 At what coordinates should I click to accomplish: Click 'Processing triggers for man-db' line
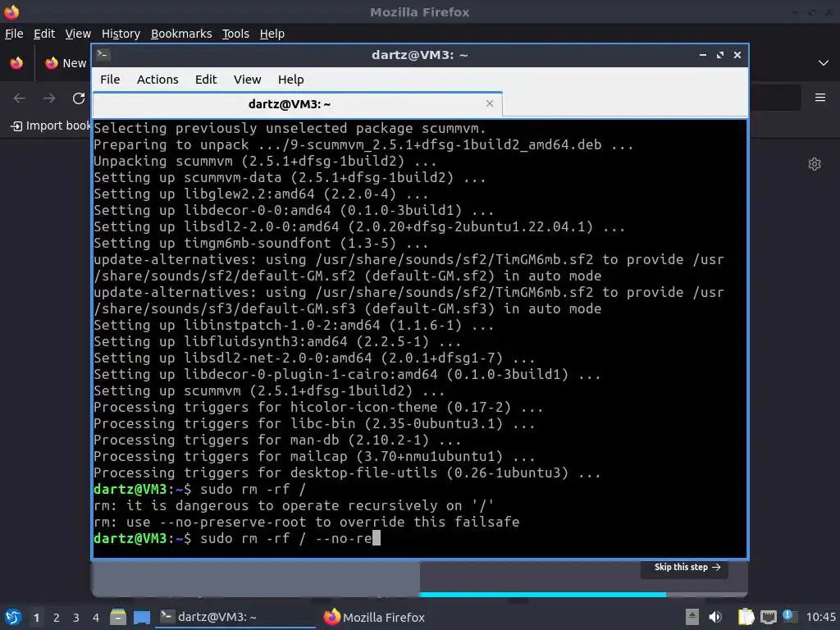(x=277, y=441)
